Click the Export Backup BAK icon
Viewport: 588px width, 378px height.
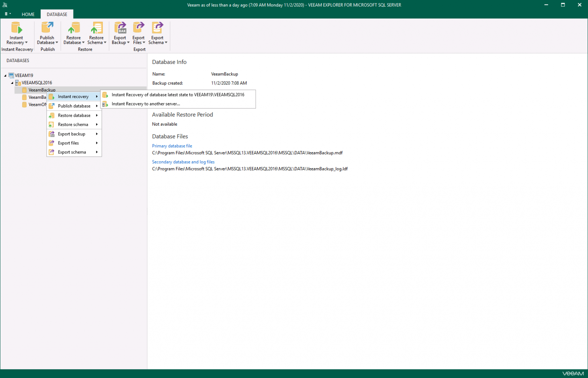[x=120, y=28]
